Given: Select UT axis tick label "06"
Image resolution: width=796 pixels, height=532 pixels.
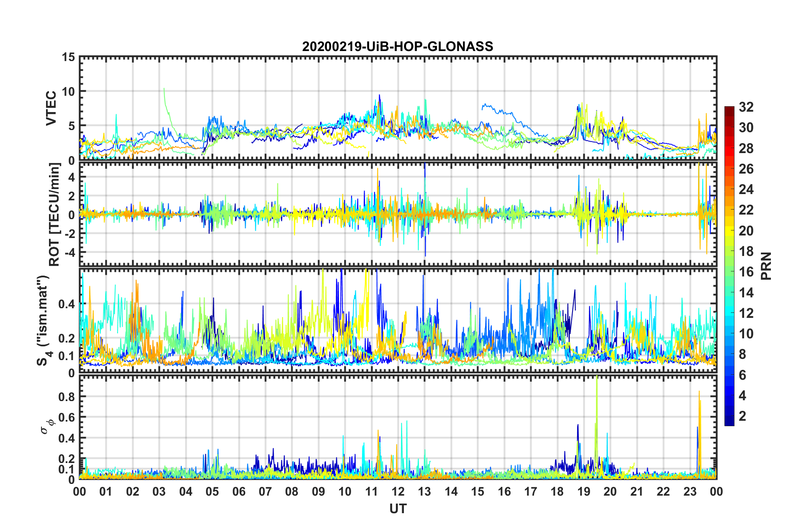Looking at the screenshot, I should tap(239, 491).
